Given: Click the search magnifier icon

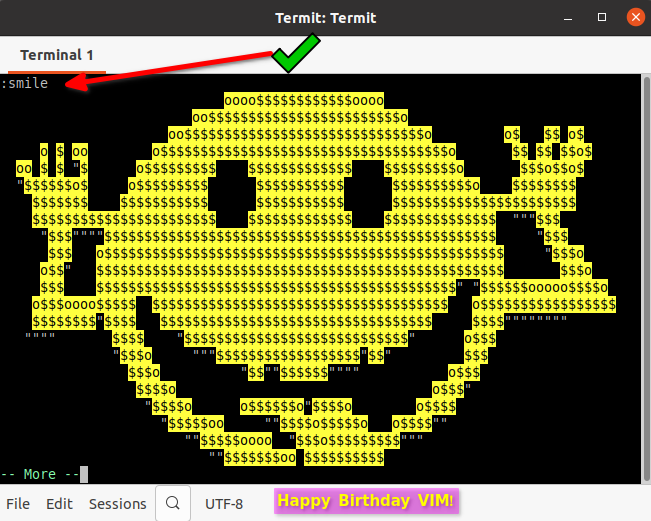Looking at the screenshot, I should 172,503.
